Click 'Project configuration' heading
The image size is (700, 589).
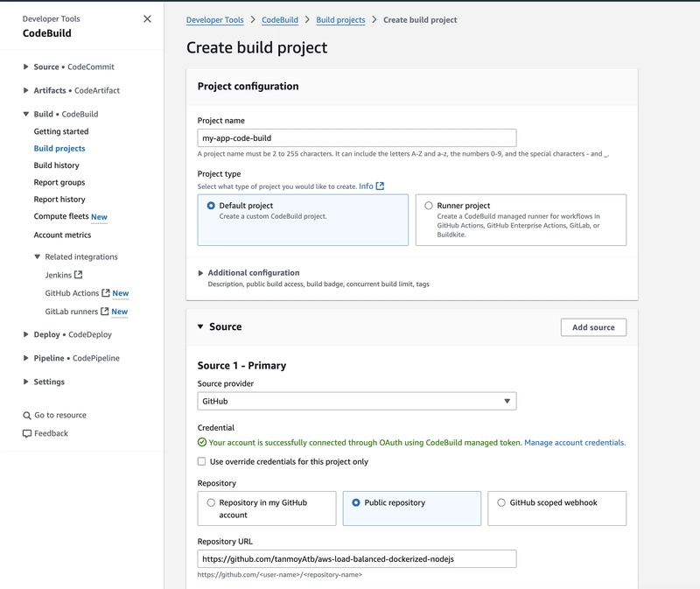point(248,86)
